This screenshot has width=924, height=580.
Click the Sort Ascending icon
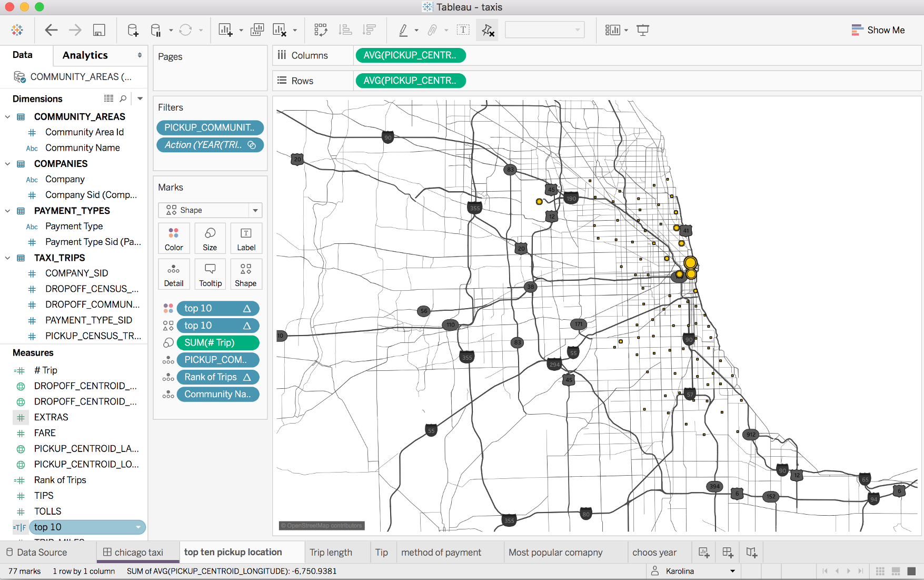coord(345,30)
